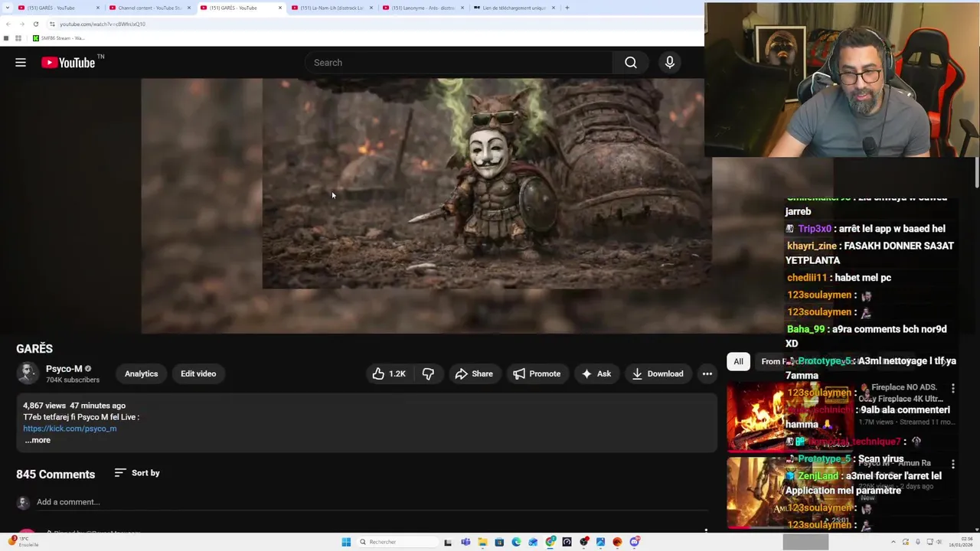
Task: Open the weather widget on the taskbar
Action: (23, 542)
